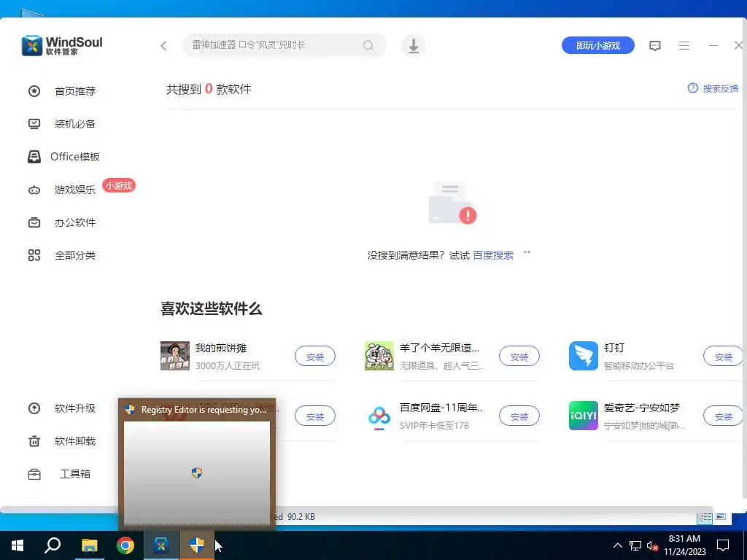Click the 智能移动办公平台 description
The height and width of the screenshot is (560, 747).
[639, 366]
